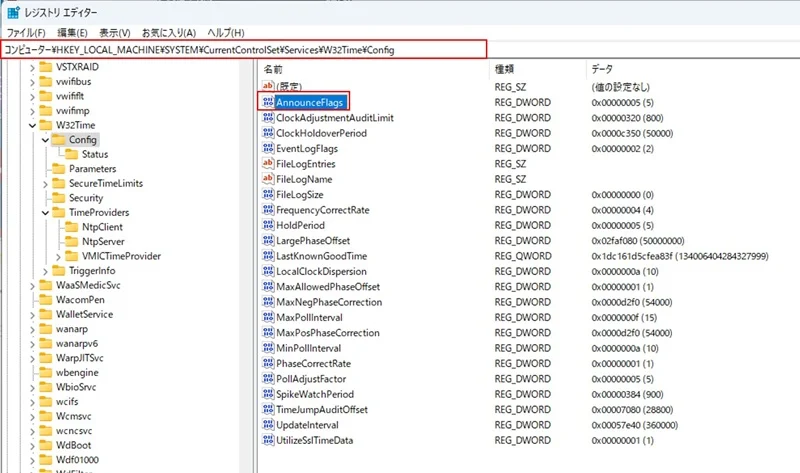Open the 表示(V) menu

[114, 33]
